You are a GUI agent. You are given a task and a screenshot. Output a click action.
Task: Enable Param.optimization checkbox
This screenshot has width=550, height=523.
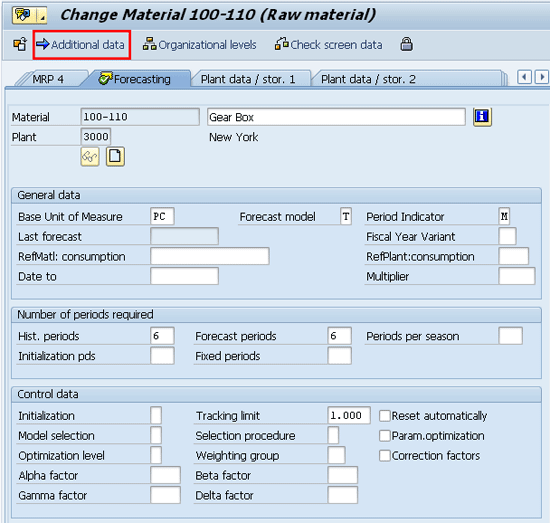point(385,436)
